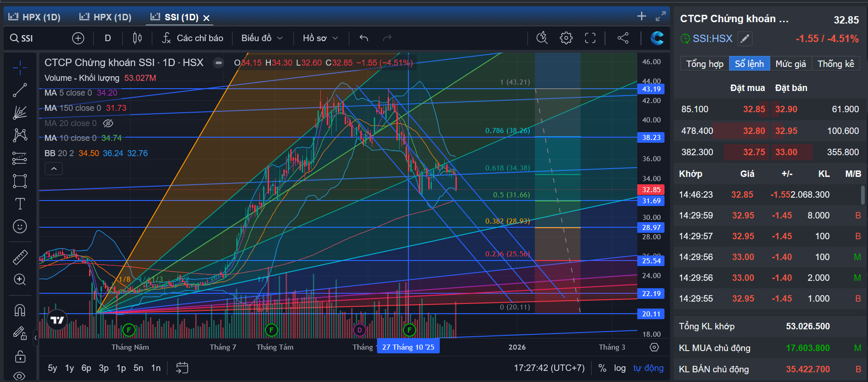
Task: Expand the chart panel to full size
Action: [661, 16]
